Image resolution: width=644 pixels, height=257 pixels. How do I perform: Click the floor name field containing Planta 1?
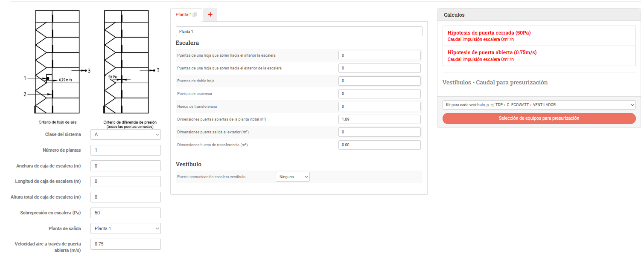(x=299, y=32)
